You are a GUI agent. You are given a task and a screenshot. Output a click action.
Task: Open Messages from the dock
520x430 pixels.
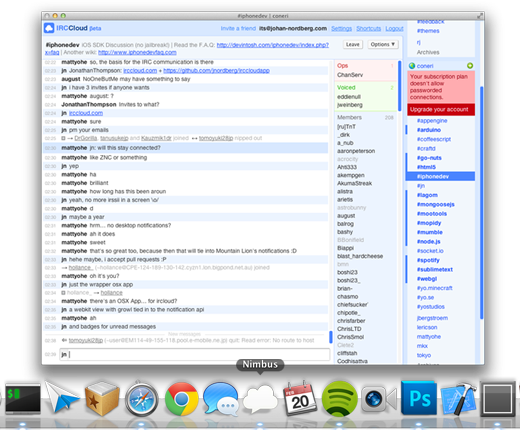click(x=220, y=399)
